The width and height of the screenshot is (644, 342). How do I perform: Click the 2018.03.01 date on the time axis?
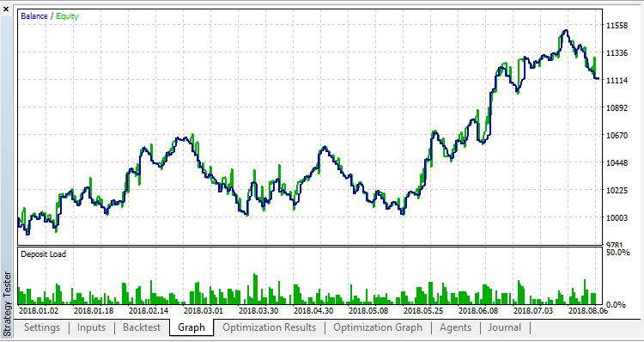tap(204, 309)
